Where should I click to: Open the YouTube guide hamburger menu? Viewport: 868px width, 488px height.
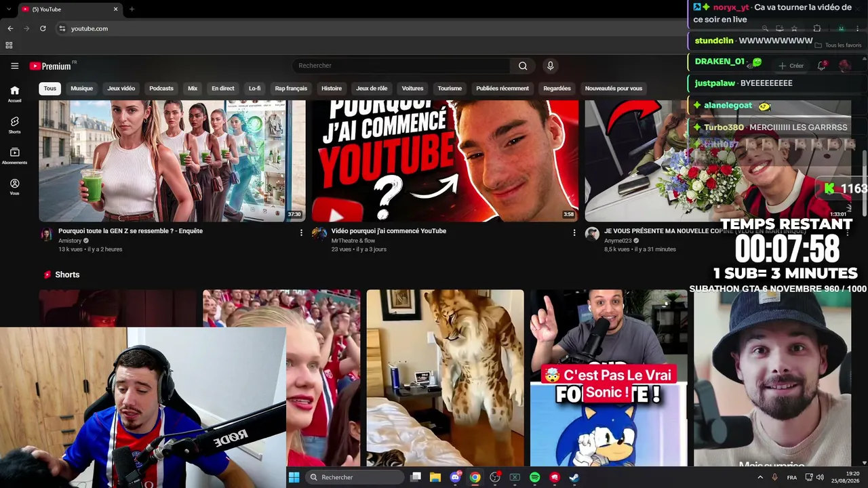(14, 66)
